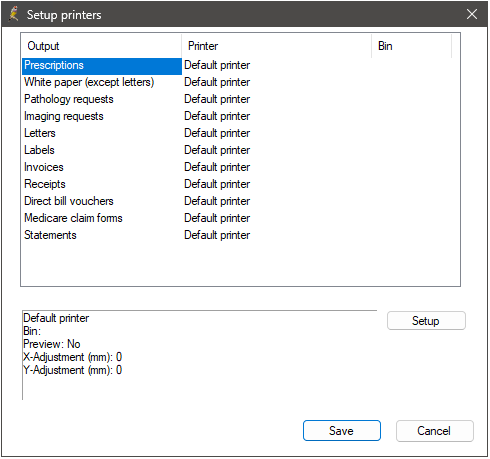This screenshot has height=459, width=490.
Task: Click Default printer for Imaging requests
Action: click(x=217, y=116)
